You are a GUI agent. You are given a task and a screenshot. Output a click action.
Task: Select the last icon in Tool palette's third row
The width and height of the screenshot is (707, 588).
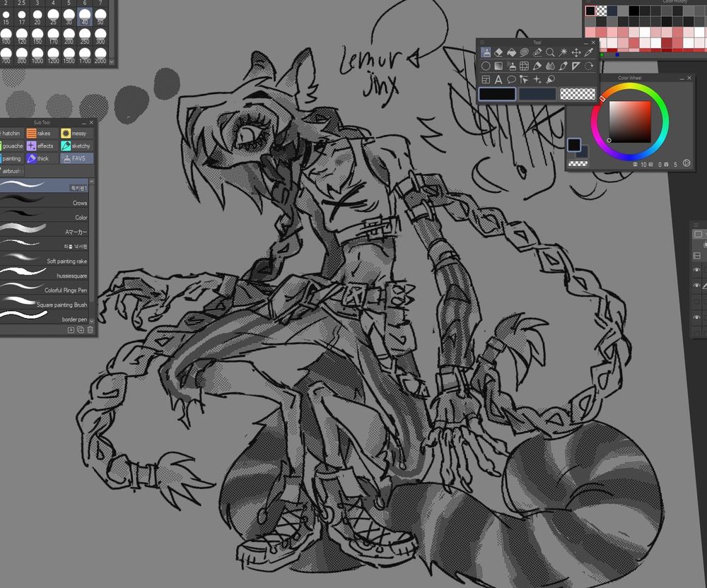tap(550, 80)
